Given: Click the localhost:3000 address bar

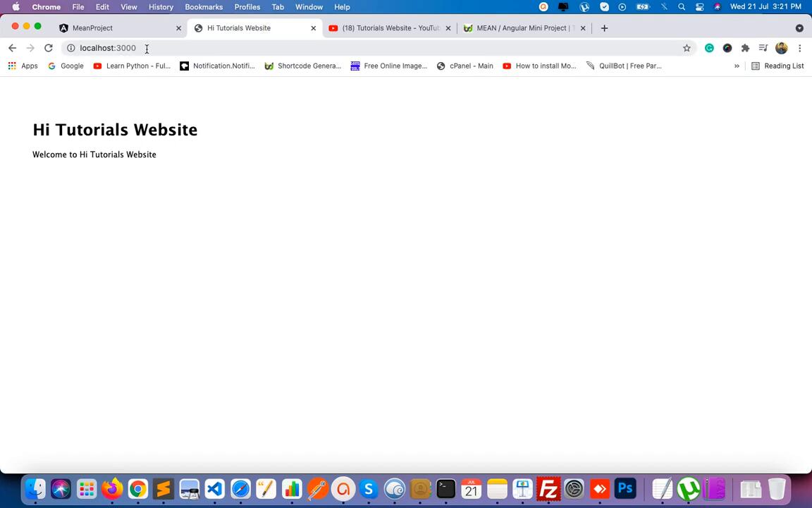Looking at the screenshot, I should [x=352, y=48].
